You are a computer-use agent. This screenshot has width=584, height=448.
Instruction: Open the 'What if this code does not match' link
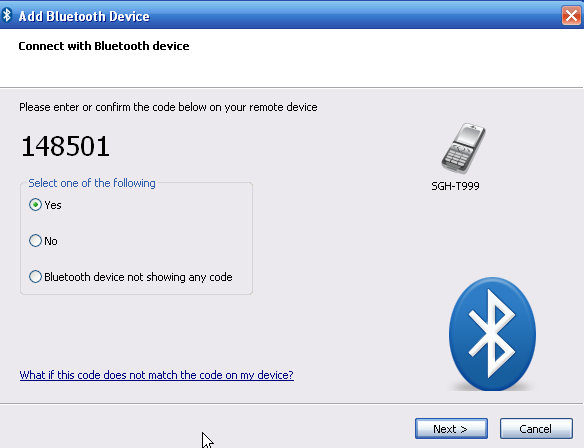click(156, 375)
